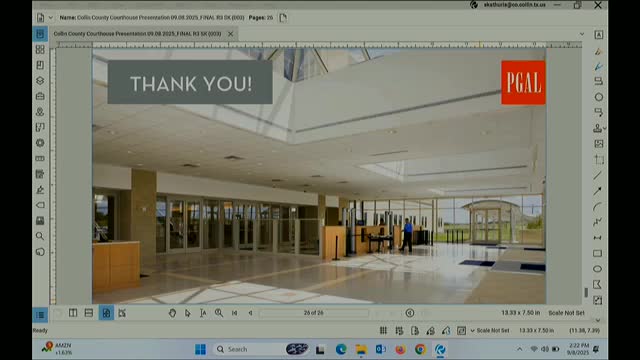Open the document tabs list chevron

coord(582,34)
